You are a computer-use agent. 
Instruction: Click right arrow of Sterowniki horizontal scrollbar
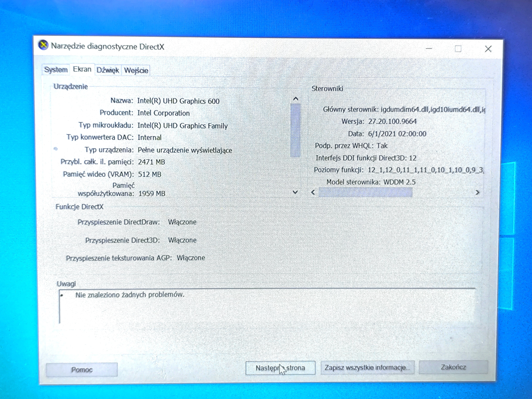pyautogui.click(x=477, y=192)
